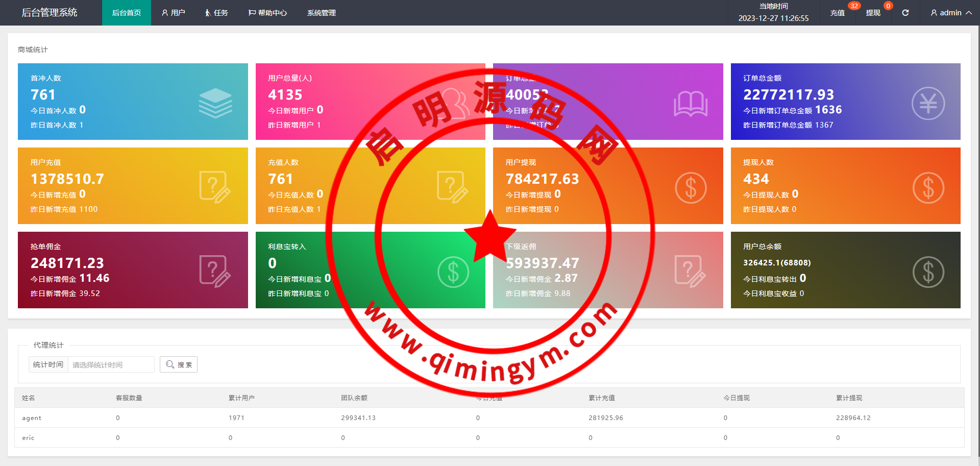Click the edit icon in 用户充值 card
The height and width of the screenshot is (466, 980).
tap(215, 187)
